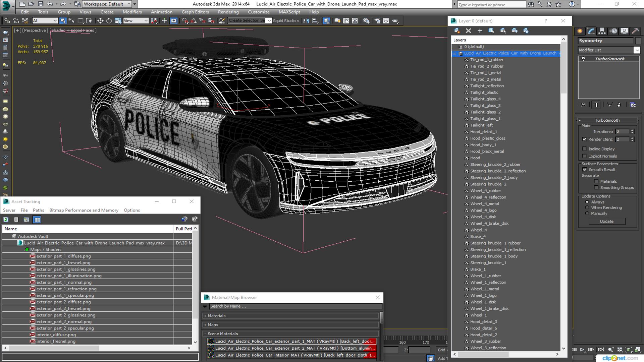Toggle the Smooth Result checkbox
This screenshot has width=644, height=362.
tap(585, 170)
